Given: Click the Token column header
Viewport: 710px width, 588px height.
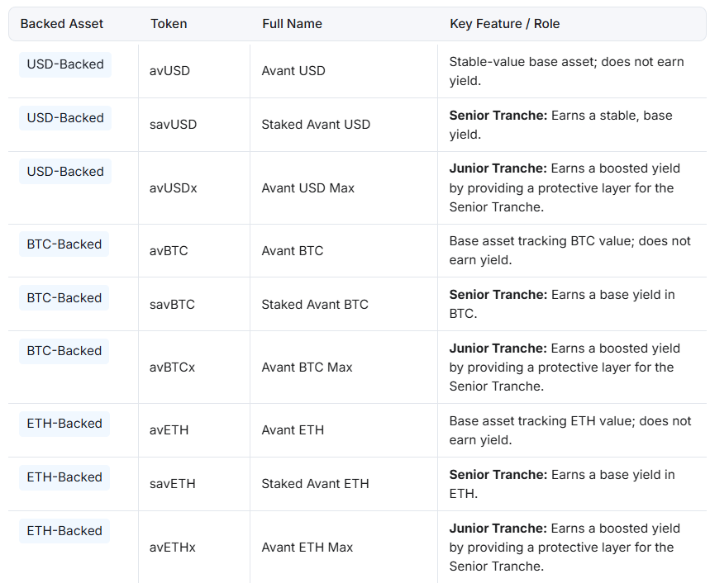Looking at the screenshot, I should click(x=169, y=24).
